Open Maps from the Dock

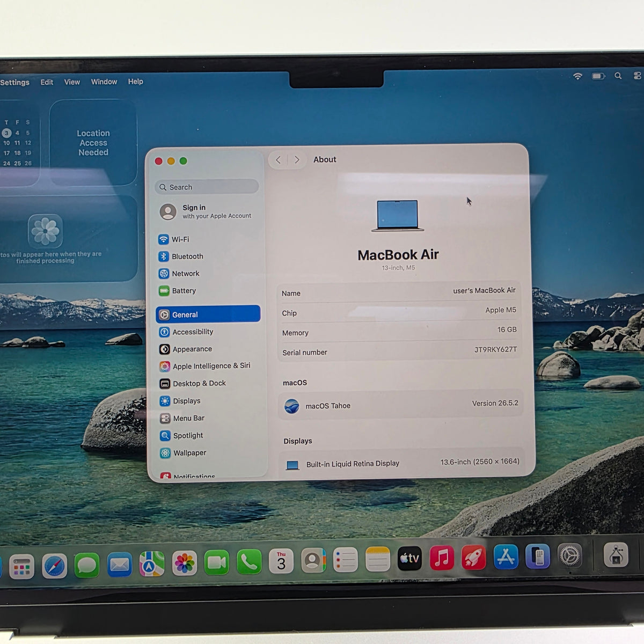(x=152, y=564)
